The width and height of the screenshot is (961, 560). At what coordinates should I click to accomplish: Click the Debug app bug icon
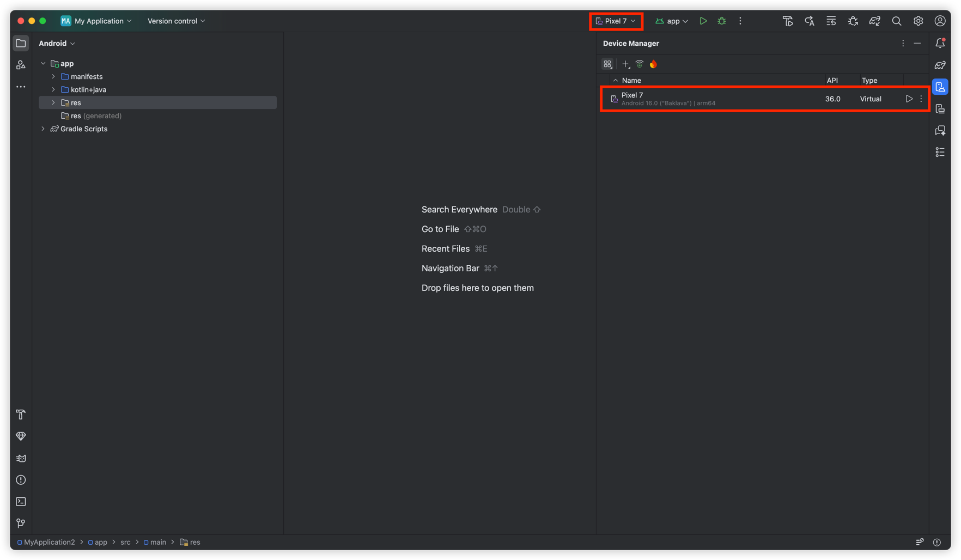click(721, 21)
